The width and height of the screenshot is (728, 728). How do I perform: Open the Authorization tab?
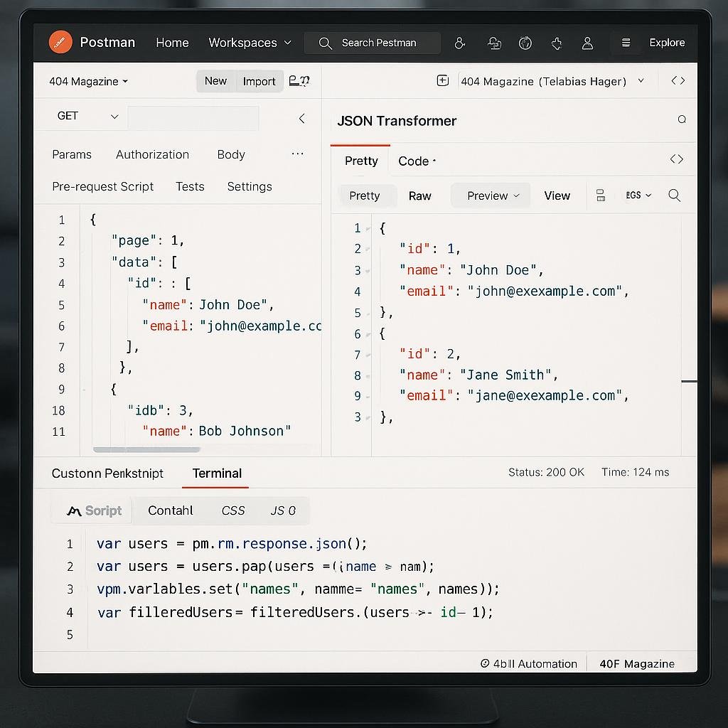[x=152, y=154]
